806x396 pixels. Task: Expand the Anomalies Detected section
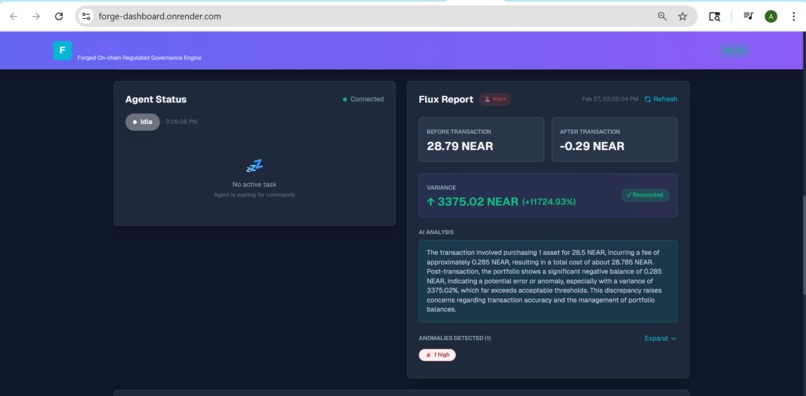point(661,338)
